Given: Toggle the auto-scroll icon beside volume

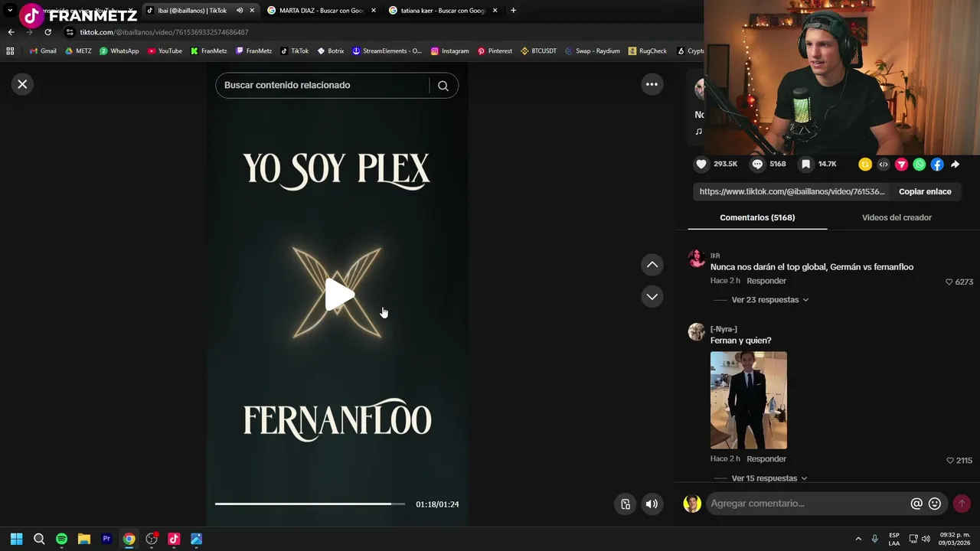Looking at the screenshot, I should 626,504.
